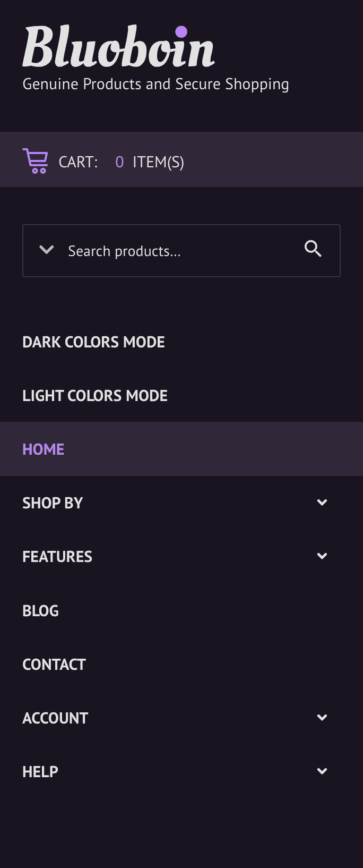Click the Shop By menu label
Screen dimensions: 363x868
tap(53, 503)
